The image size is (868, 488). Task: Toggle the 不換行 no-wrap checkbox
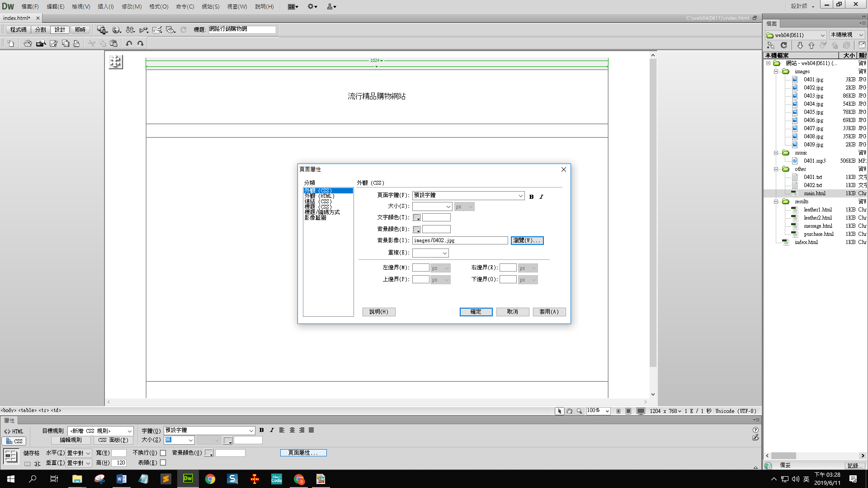pos(163,453)
